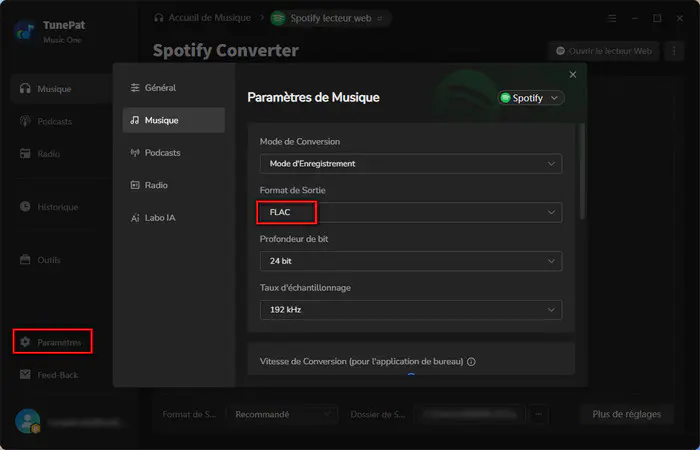Screen dimensions: 700x450
Task: Click Ouvrir le lecteur Web button
Action: pos(604,51)
